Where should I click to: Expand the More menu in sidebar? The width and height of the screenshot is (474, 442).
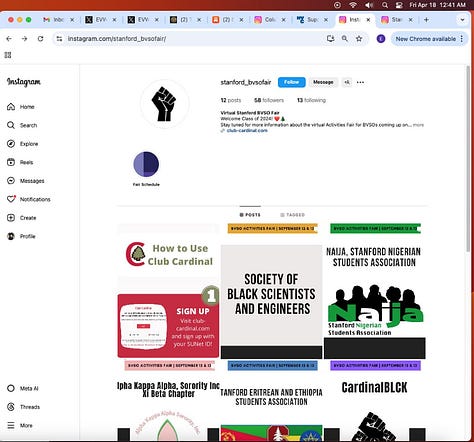(x=20, y=425)
